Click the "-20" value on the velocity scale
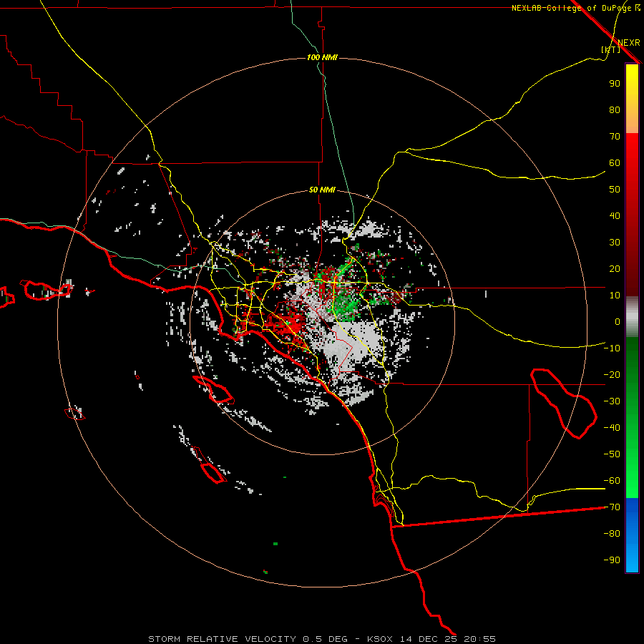The image size is (644, 644). (612, 375)
